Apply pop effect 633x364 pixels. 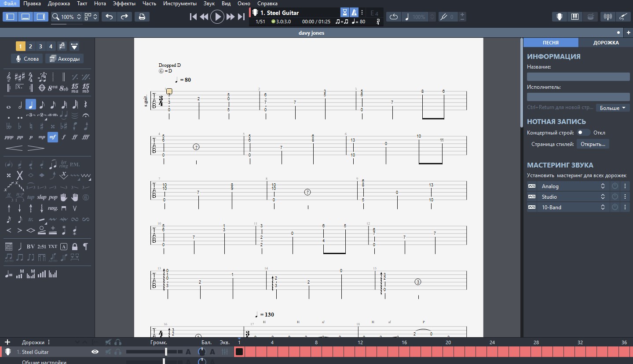pos(53,197)
